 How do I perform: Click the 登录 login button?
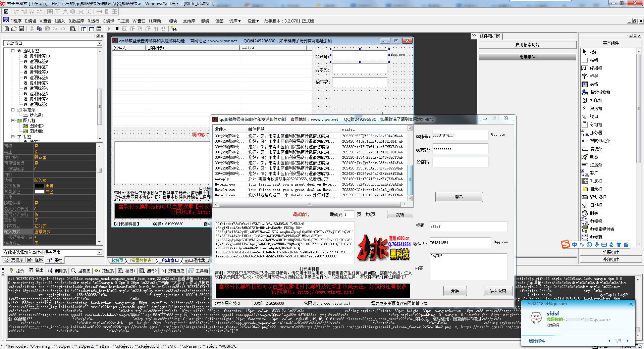(x=459, y=197)
